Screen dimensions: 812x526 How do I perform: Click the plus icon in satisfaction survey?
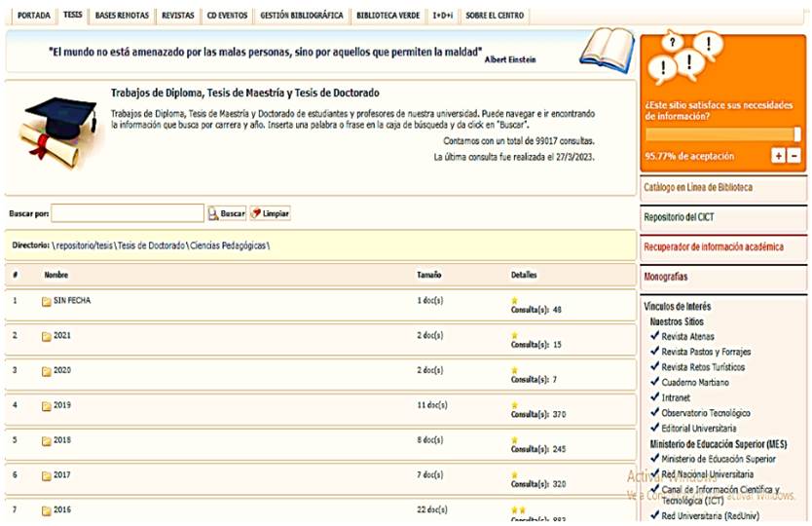click(778, 156)
